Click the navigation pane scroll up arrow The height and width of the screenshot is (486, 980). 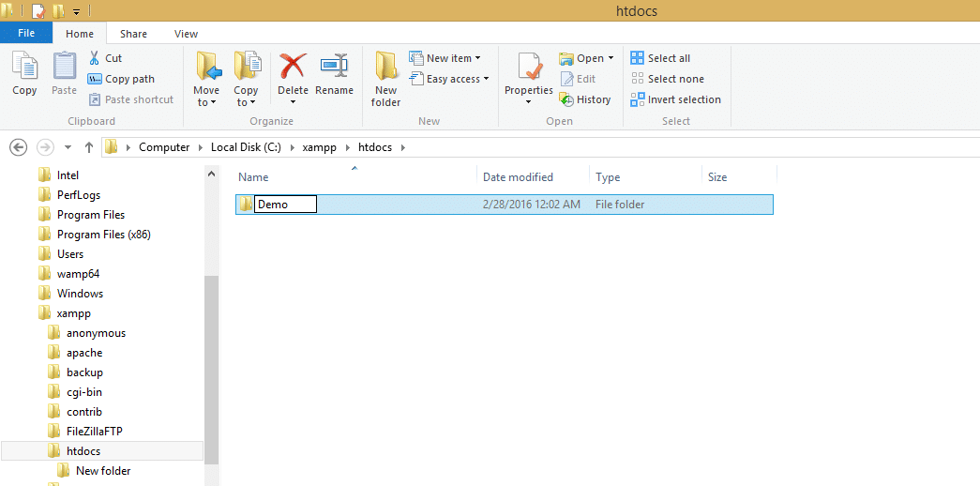click(x=211, y=175)
